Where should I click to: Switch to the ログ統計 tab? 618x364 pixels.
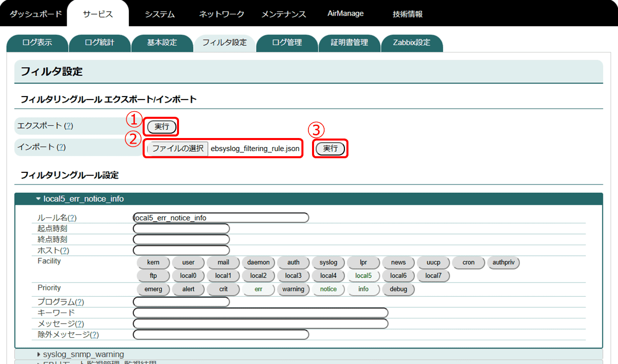100,43
